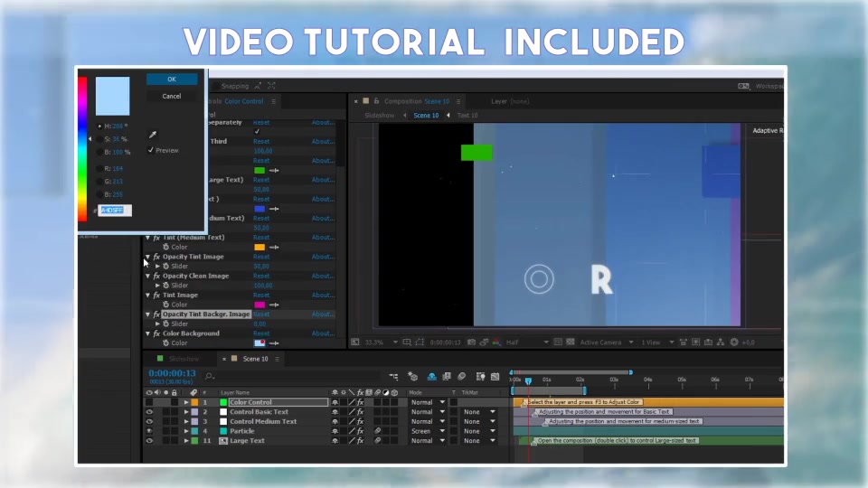Screen dimensions: 868x488
Task: Open the Color Control panel menu icon
Action: coord(273,101)
